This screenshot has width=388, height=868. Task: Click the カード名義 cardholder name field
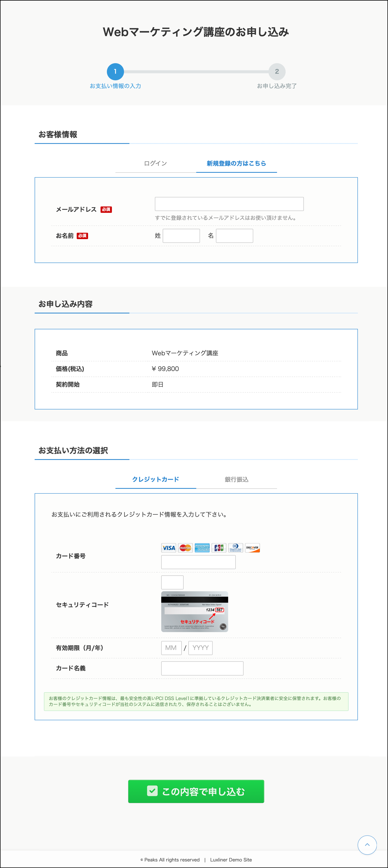click(202, 668)
